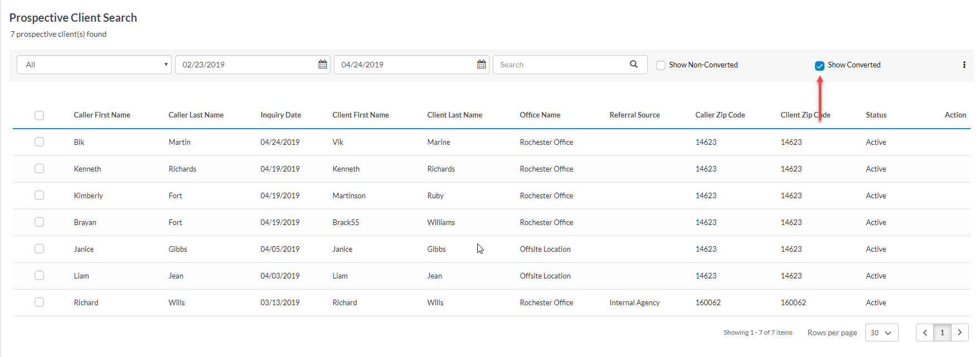
Task: Open the vertical three-dot options menu
Action: pos(964,65)
